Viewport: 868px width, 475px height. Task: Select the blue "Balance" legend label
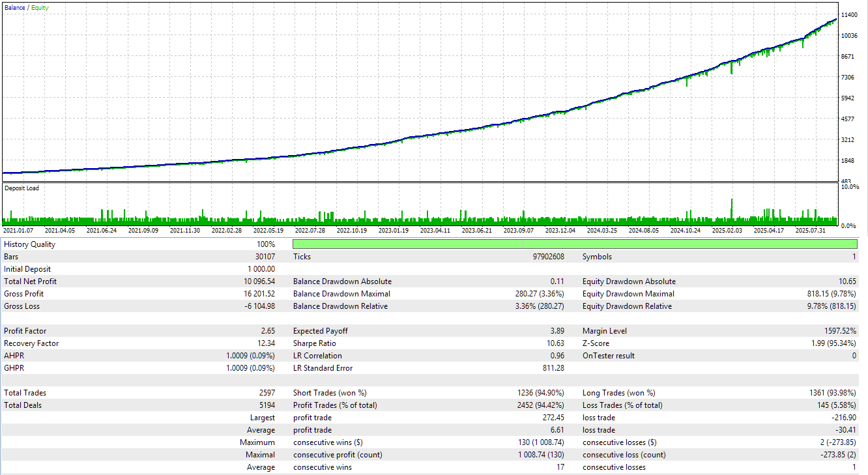point(14,8)
